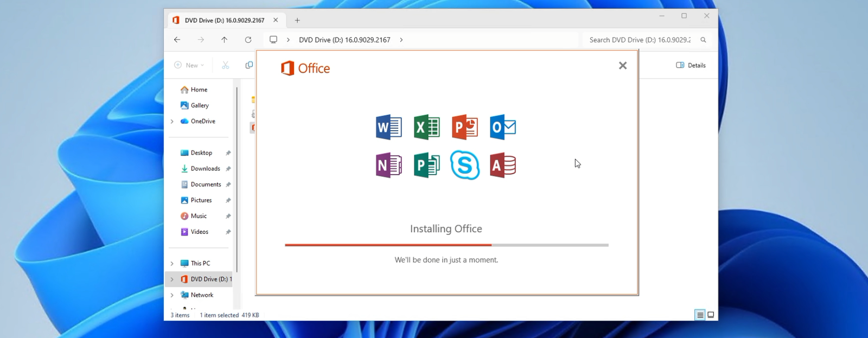Open Music quick access folder
868x338 pixels.
(199, 216)
